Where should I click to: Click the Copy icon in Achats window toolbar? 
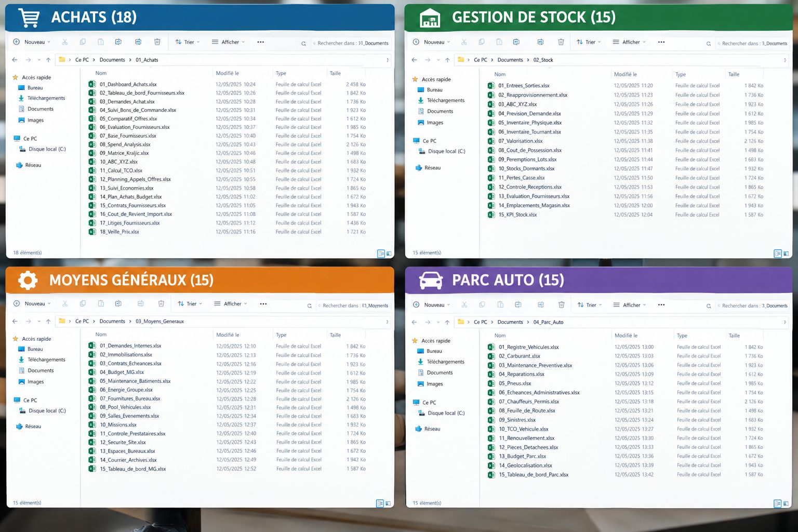(x=83, y=42)
